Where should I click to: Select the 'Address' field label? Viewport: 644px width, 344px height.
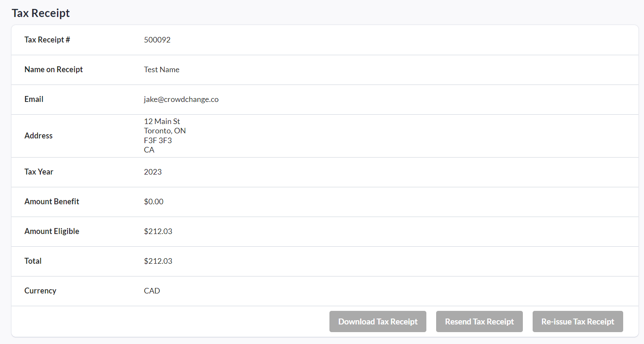click(x=39, y=136)
